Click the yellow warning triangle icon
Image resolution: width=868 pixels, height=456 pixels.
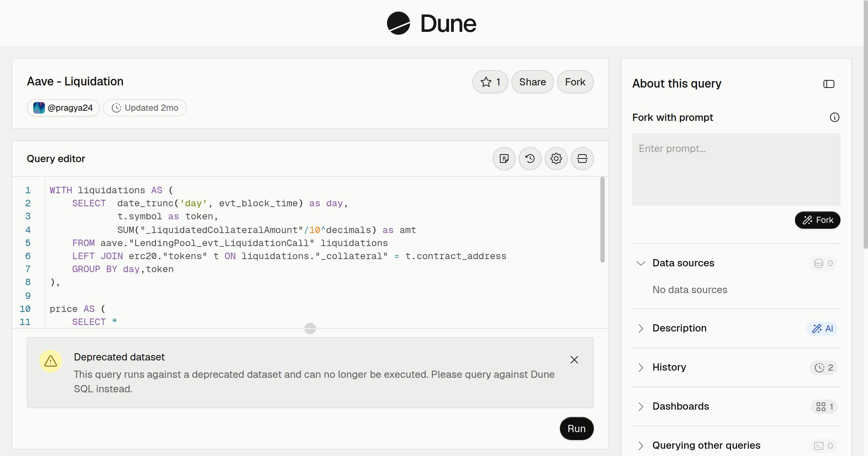click(x=51, y=361)
